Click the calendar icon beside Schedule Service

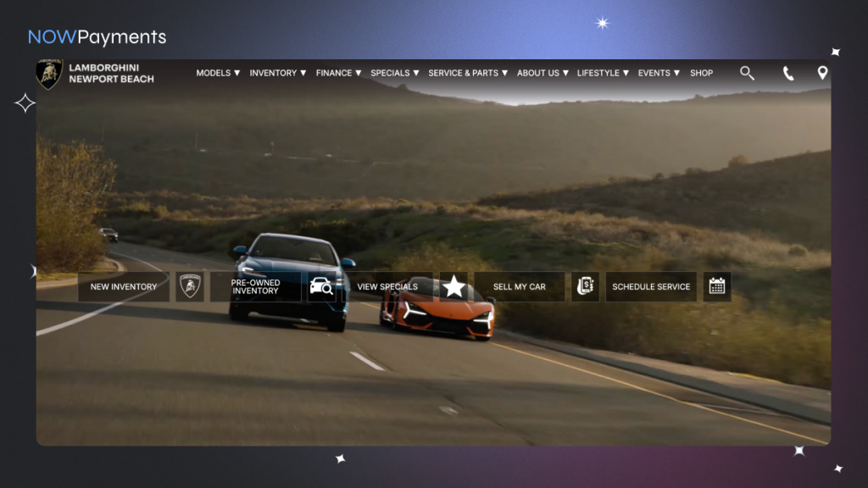pyautogui.click(x=717, y=286)
